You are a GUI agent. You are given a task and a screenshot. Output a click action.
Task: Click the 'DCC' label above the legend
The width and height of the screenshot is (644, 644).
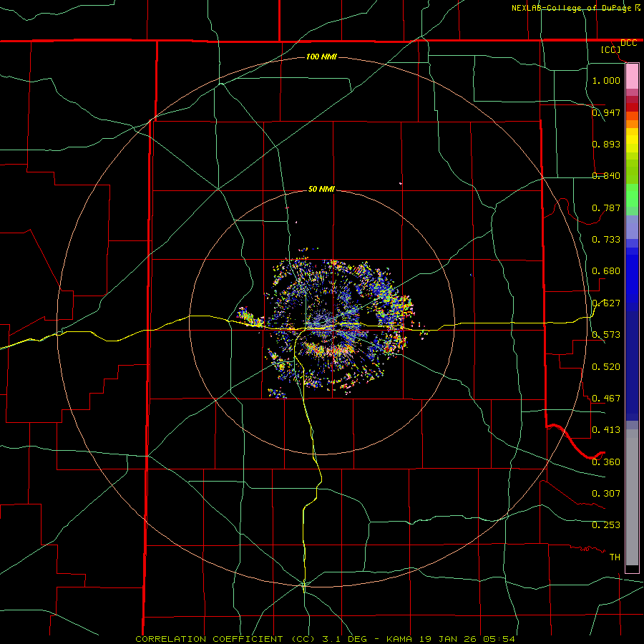coord(628,43)
